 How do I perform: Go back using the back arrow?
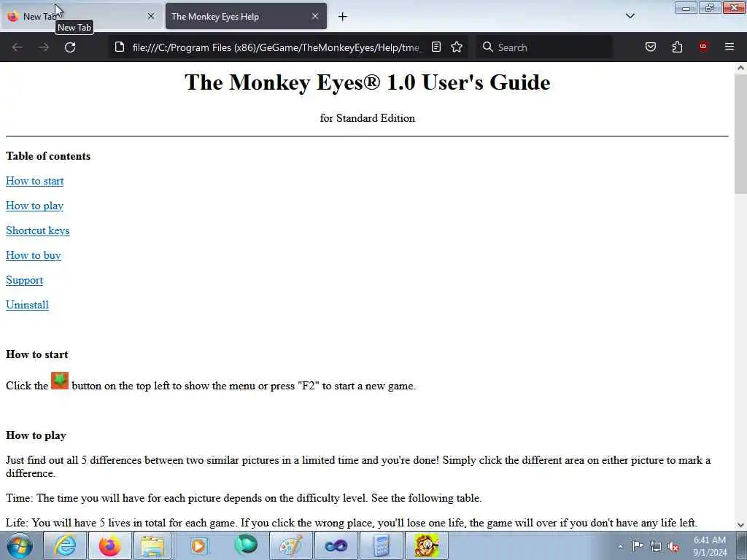tap(18, 47)
